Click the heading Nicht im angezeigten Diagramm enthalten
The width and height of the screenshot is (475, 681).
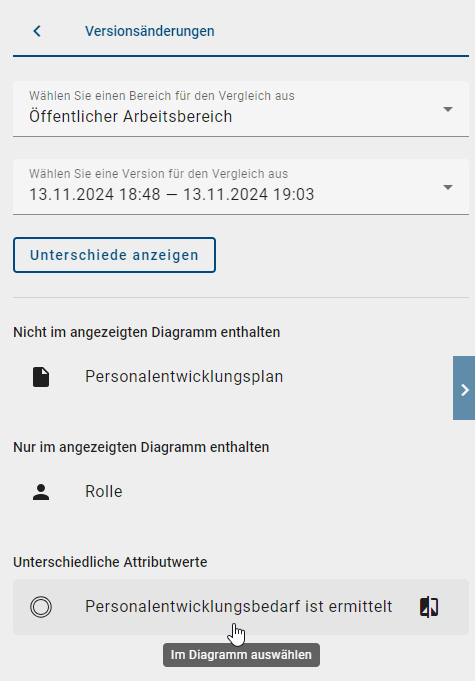[x=146, y=332]
